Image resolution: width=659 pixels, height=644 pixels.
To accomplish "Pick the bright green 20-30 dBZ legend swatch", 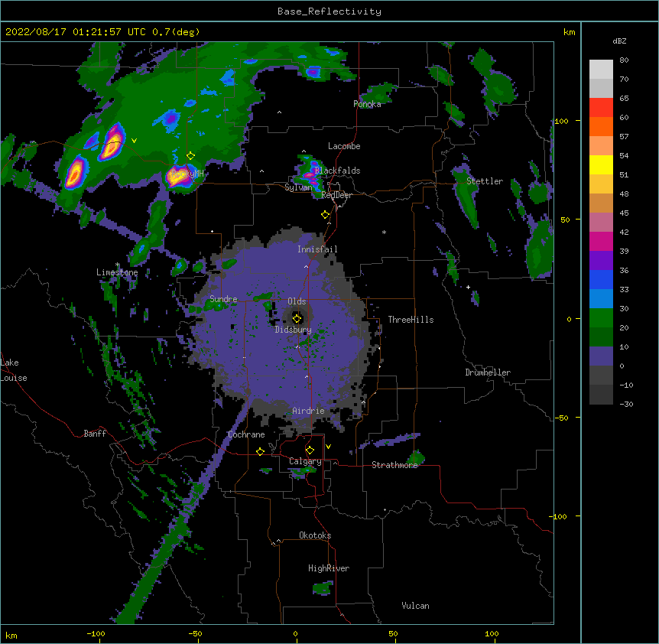I will pos(601,318).
